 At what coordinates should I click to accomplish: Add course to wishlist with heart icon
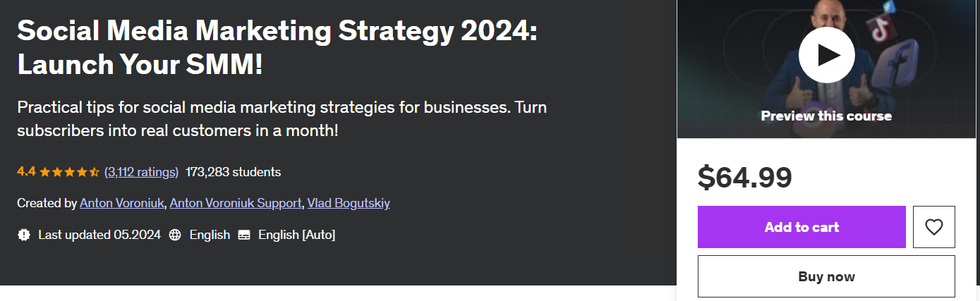[933, 227]
